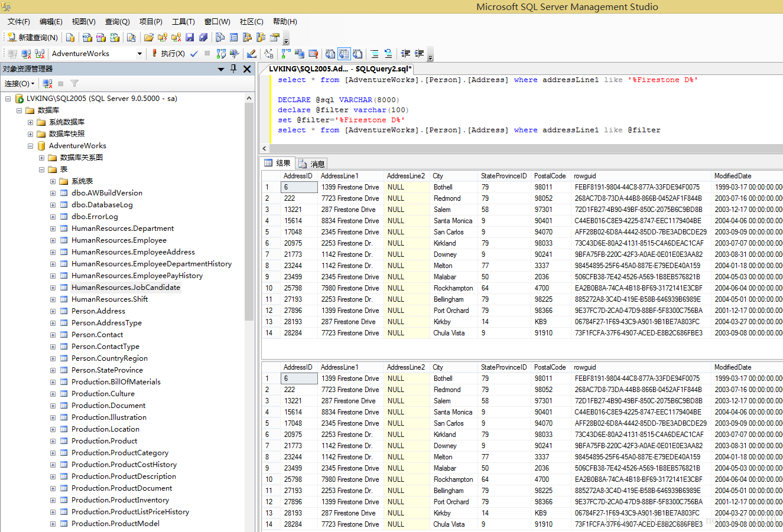Expand the HumanResources.Employee table node
This screenshot has height=532, width=783.
(53, 240)
